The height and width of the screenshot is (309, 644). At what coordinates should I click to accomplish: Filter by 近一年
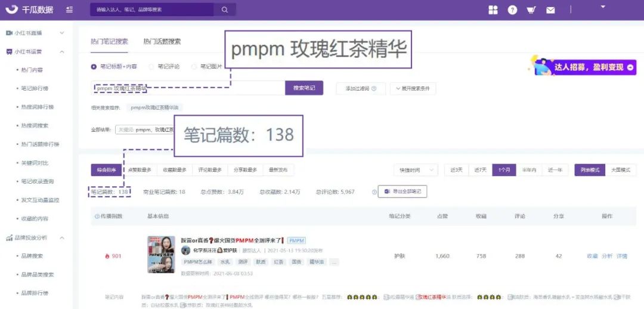[x=555, y=169]
